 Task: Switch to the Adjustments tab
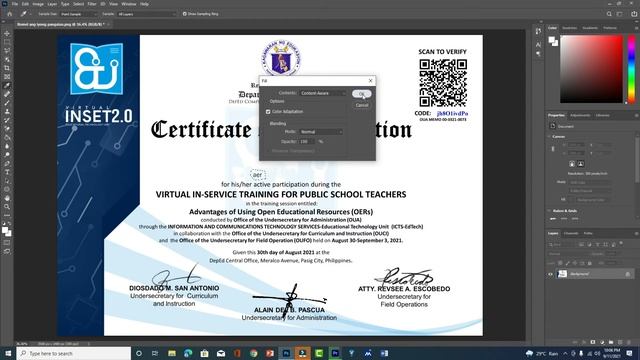click(580, 116)
